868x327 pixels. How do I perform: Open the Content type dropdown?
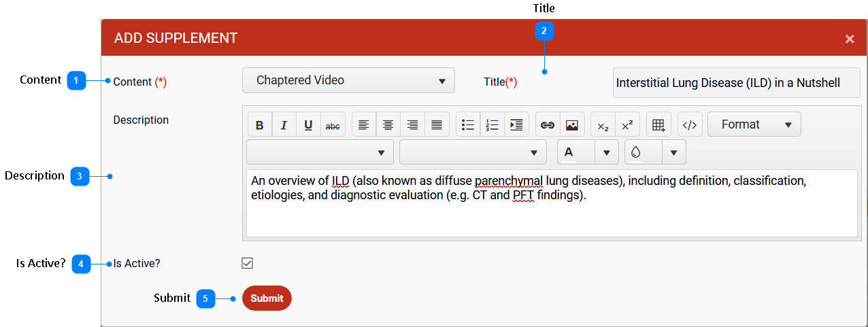[x=348, y=80]
